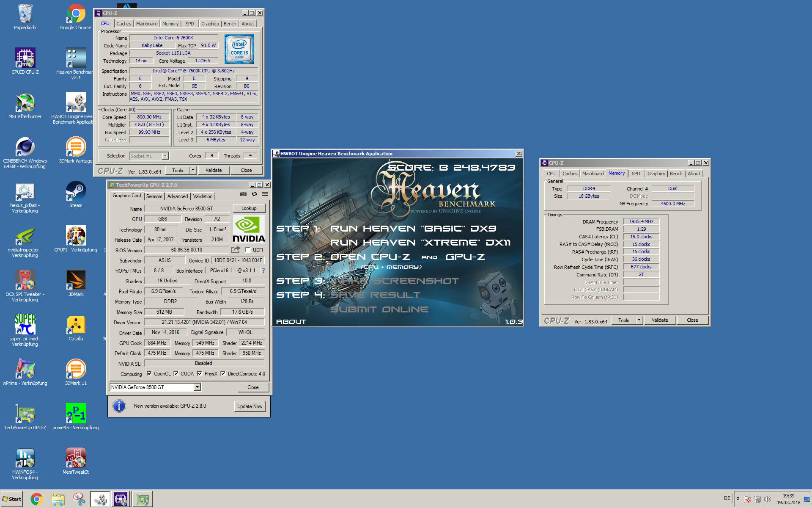This screenshot has height=508, width=812.
Task: Open Heaven Benchmark v2.1 desktop icon
Action: tap(76, 58)
